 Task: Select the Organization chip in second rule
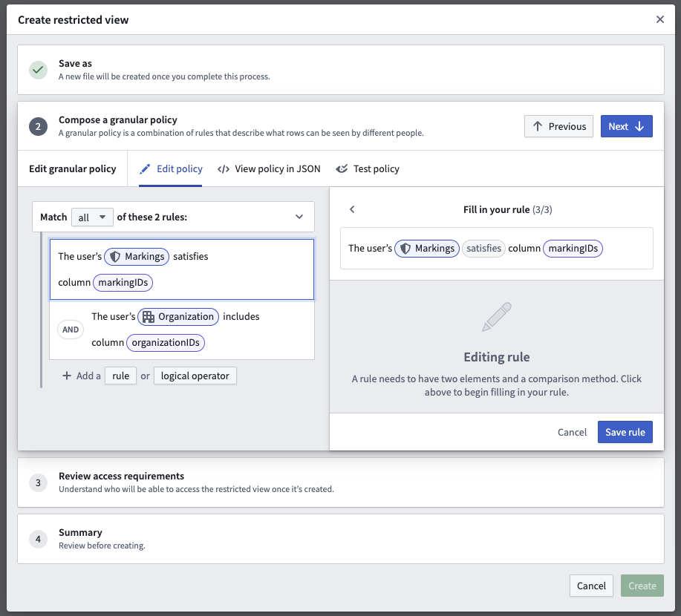178,317
